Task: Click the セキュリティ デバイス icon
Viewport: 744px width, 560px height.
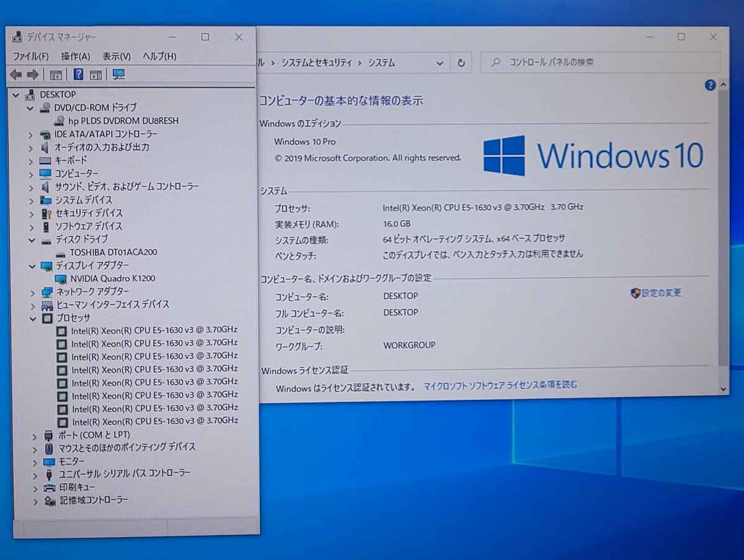Action: click(45, 213)
